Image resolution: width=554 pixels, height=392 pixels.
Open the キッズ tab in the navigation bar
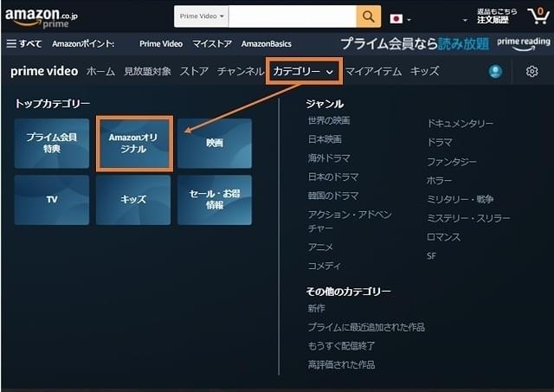click(x=424, y=71)
